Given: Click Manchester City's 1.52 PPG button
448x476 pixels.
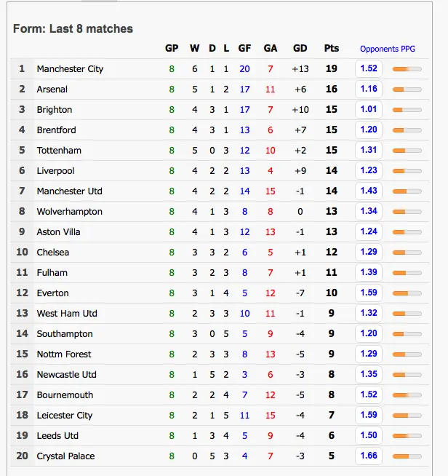Looking at the screenshot, I should click(x=369, y=69).
